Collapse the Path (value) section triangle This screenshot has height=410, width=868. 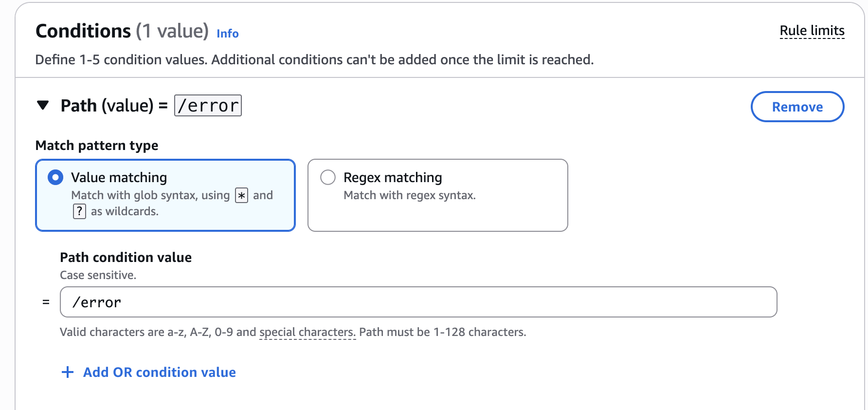43,105
